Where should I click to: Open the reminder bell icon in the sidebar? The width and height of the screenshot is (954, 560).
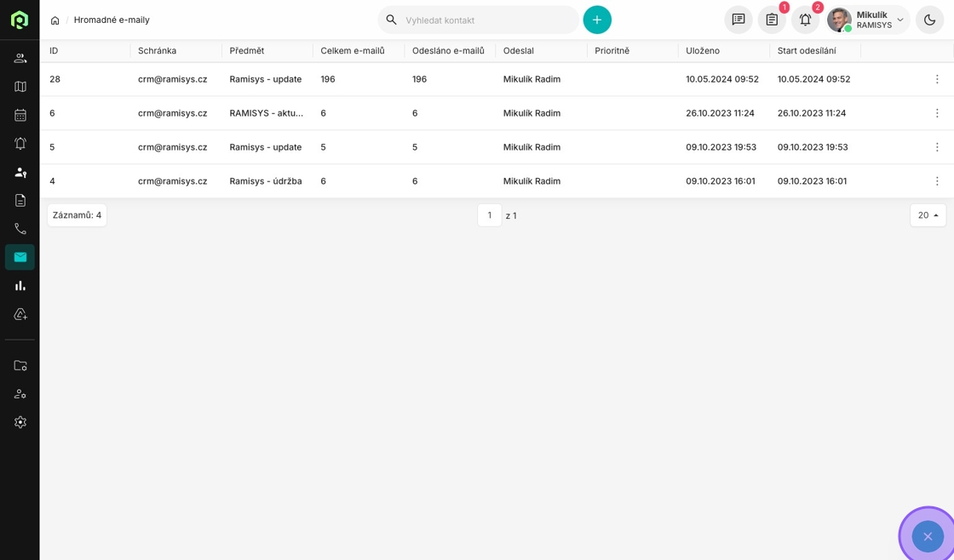tap(20, 144)
